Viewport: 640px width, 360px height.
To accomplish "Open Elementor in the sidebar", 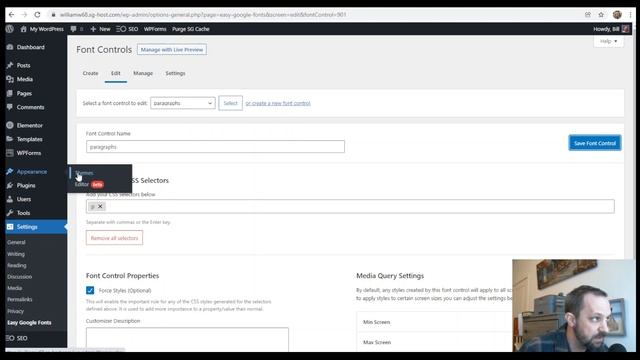I will [29, 125].
